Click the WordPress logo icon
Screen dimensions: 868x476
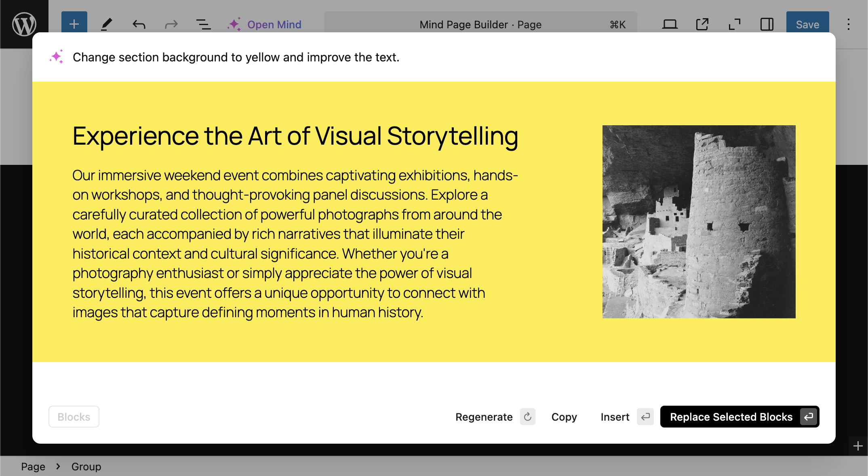tap(24, 24)
